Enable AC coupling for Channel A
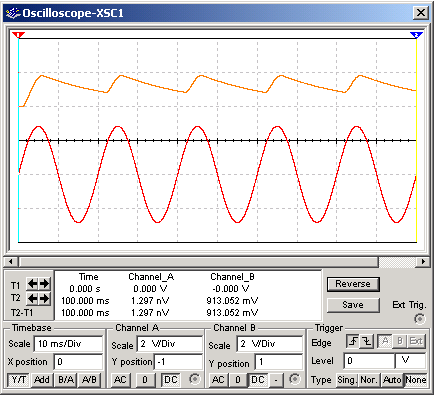 120,380
